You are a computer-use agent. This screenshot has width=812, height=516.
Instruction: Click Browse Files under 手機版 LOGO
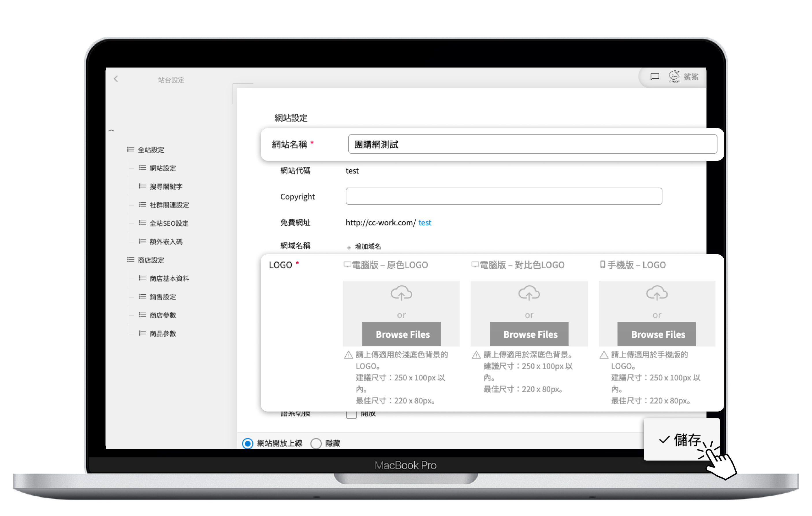point(657,334)
